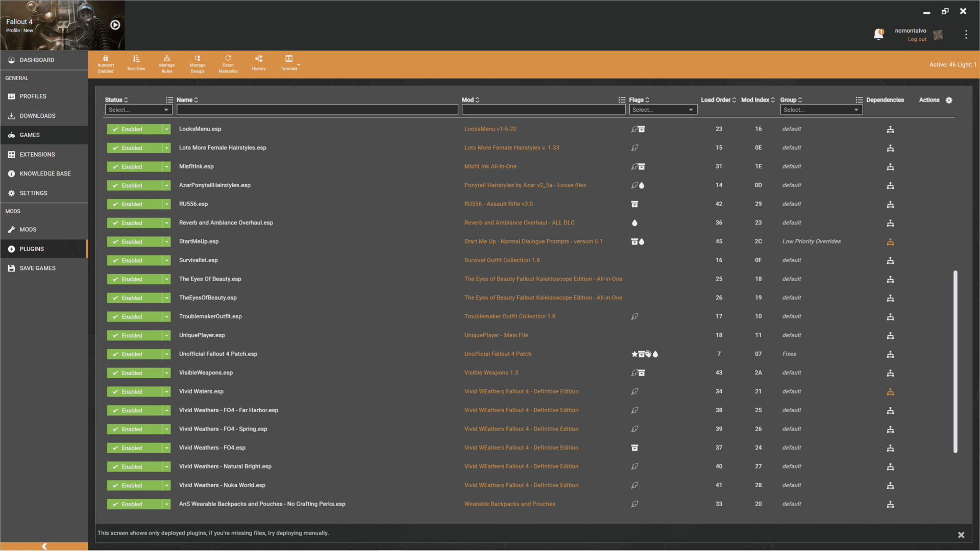Focus the Name filter input field

317,110
